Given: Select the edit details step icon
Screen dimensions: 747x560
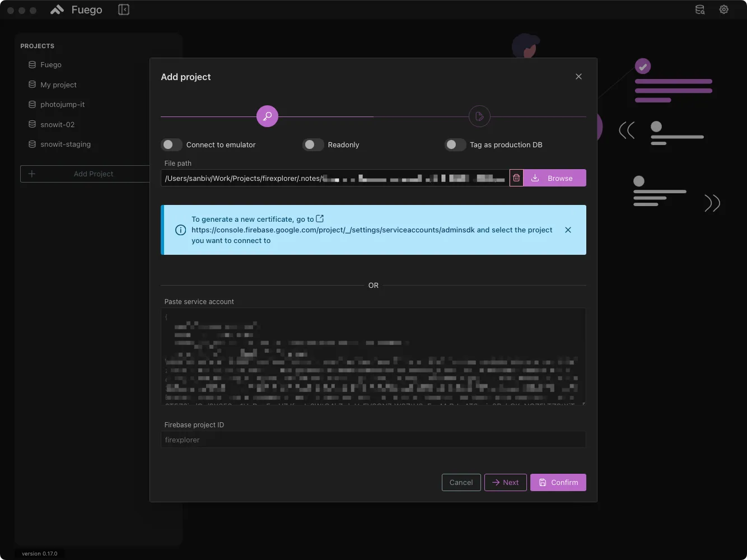Looking at the screenshot, I should point(479,116).
